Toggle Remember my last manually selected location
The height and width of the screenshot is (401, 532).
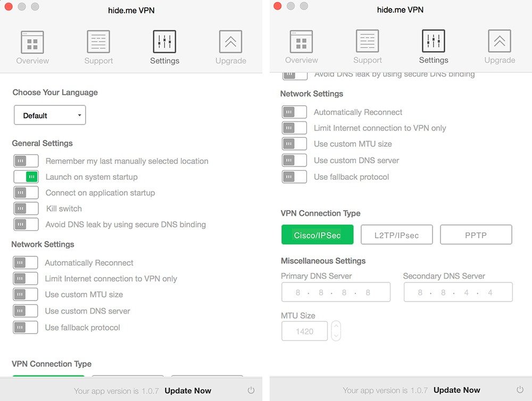(x=26, y=161)
